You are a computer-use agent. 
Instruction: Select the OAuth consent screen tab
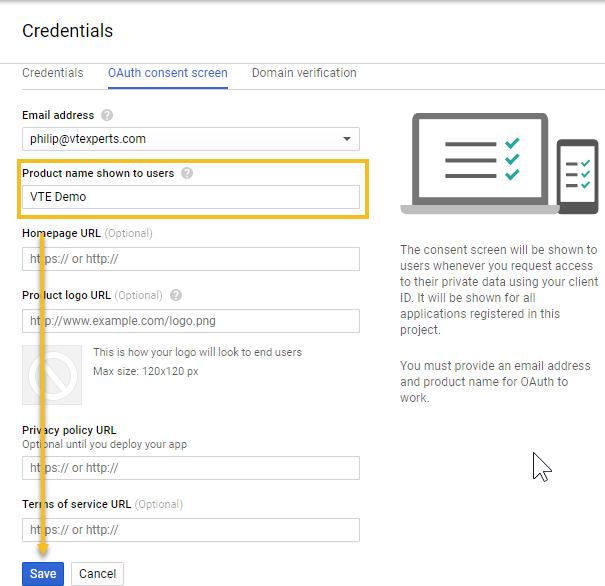pos(168,73)
